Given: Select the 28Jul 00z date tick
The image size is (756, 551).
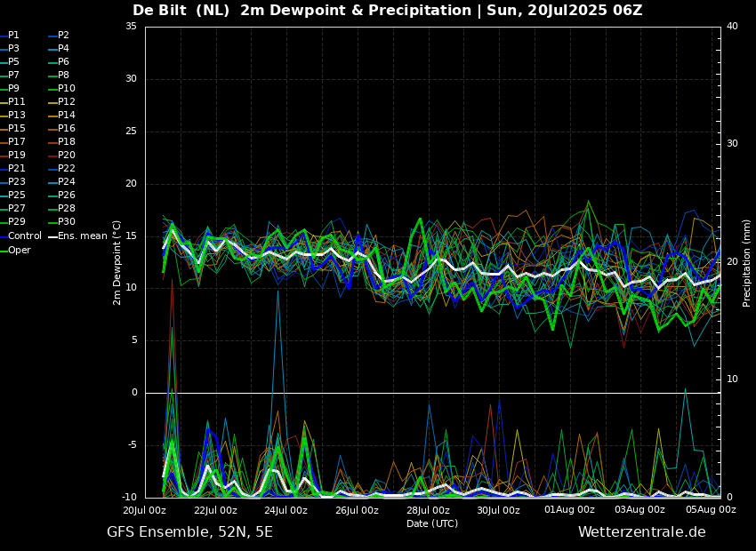Looking at the screenshot, I should (x=428, y=510).
